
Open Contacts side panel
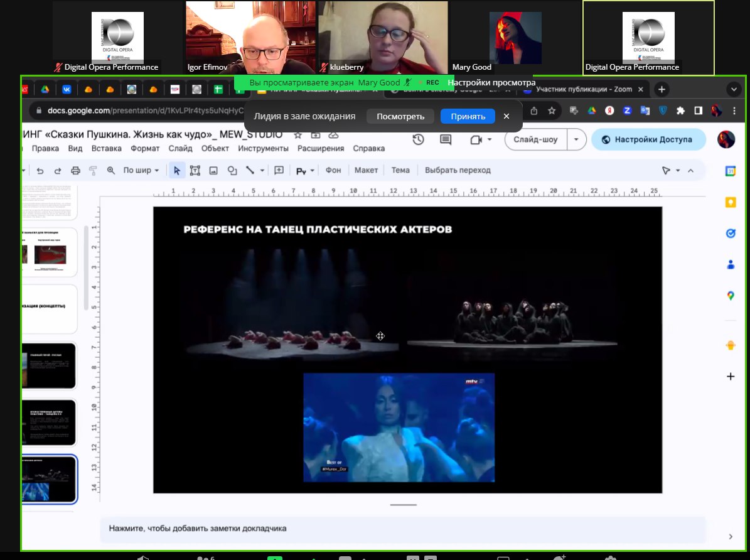click(731, 264)
